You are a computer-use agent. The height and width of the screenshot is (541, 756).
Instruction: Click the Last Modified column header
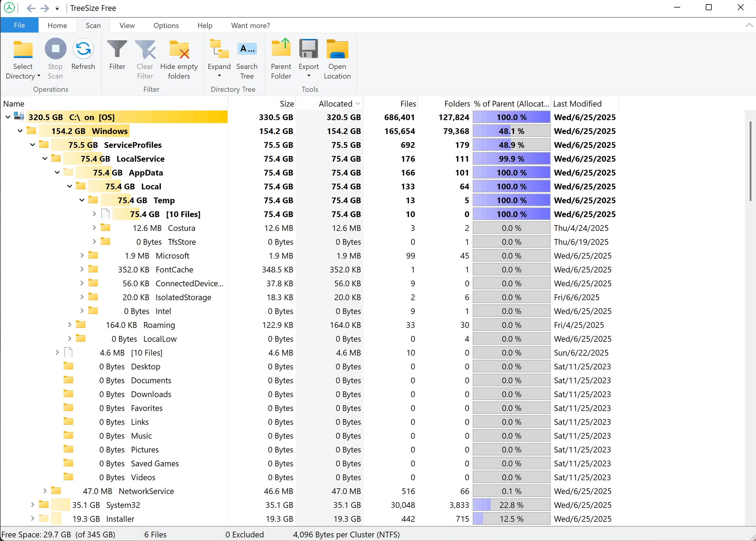coord(577,104)
